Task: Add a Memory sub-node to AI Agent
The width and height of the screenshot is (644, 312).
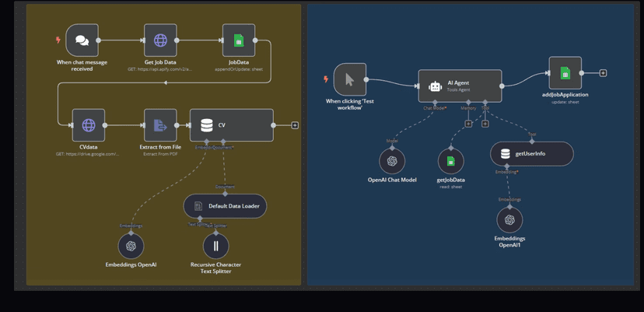Action: [x=468, y=124]
